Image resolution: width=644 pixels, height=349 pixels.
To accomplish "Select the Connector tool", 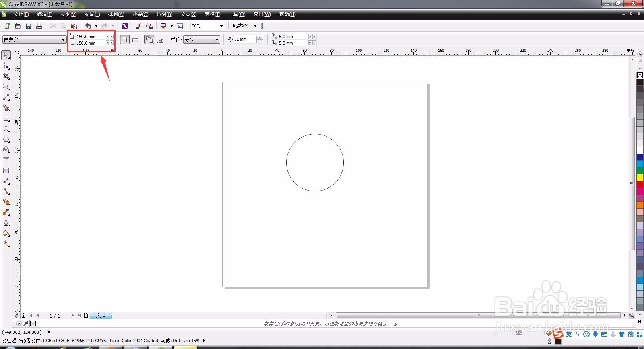I will tap(6, 191).
